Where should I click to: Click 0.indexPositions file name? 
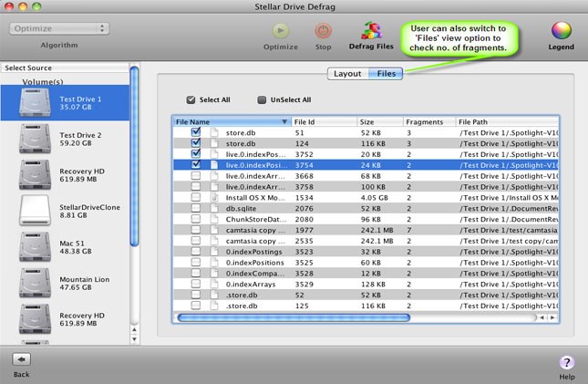(x=254, y=263)
